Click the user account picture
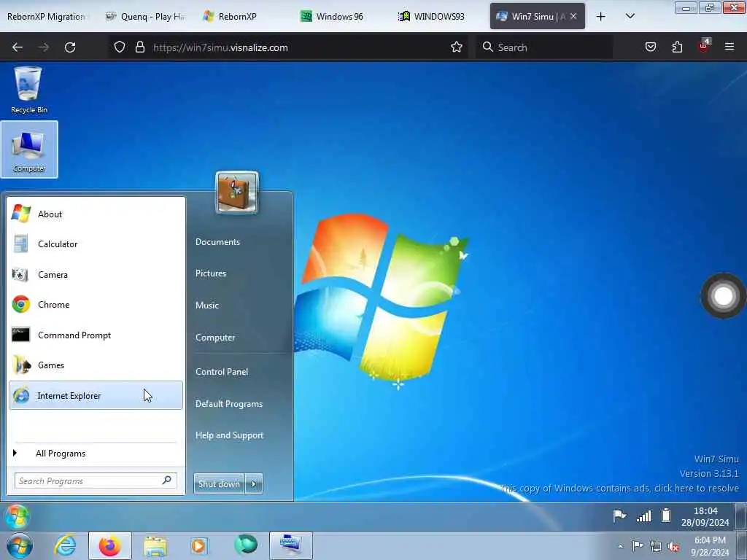Image resolution: width=747 pixels, height=560 pixels. point(237,192)
